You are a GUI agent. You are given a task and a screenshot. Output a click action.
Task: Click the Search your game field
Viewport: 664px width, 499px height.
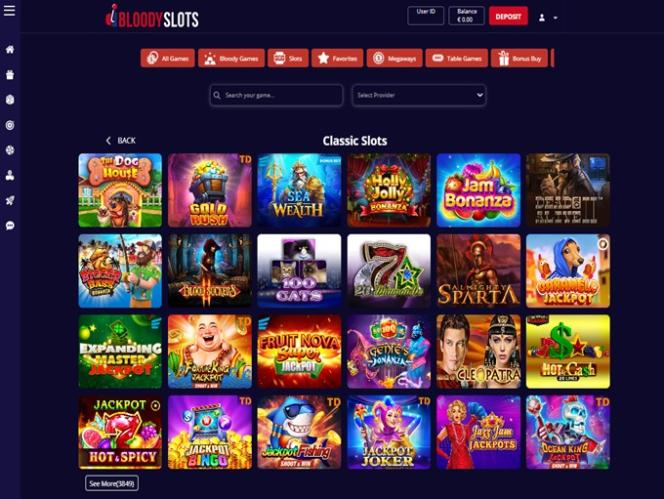click(276, 95)
